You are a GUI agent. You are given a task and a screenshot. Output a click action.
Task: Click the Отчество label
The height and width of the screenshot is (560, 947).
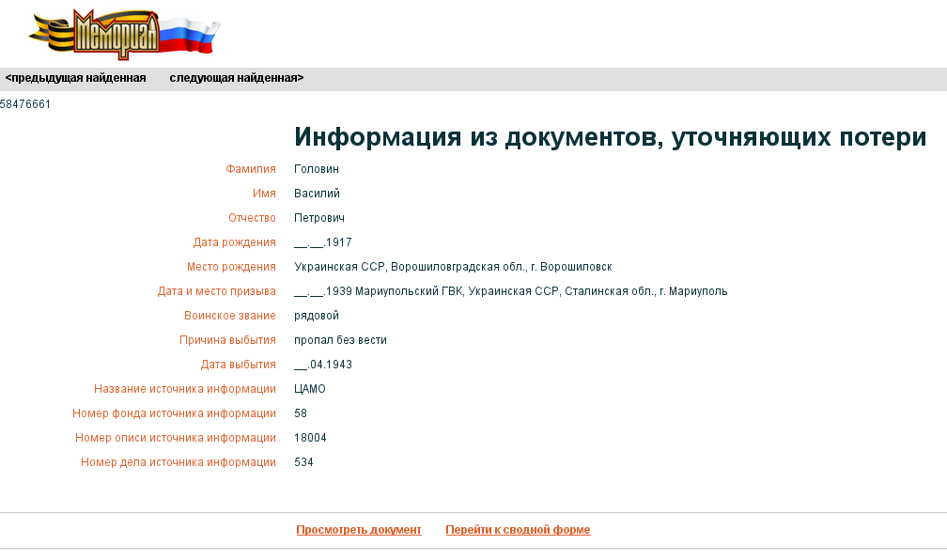click(x=252, y=218)
